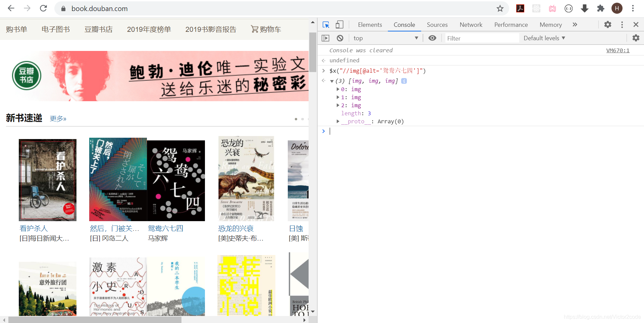Viewport: 644px width, 323px height.
Task: Open the 2019年度榜单 link
Action: coord(149,29)
